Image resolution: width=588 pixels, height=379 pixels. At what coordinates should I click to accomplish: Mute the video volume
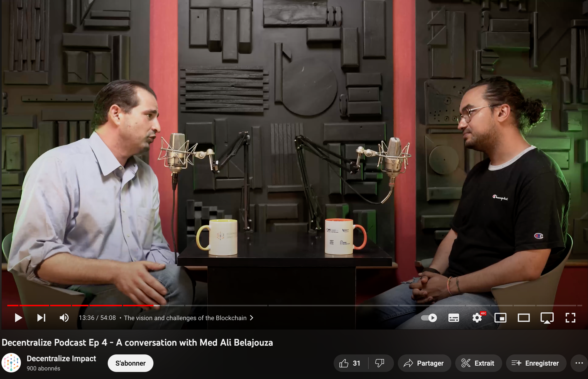[x=64, y=318]
